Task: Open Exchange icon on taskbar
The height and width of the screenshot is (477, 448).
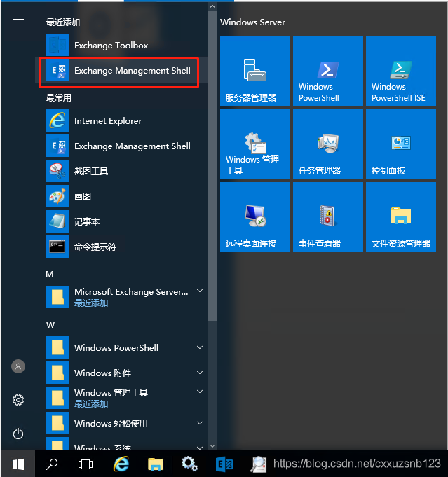Action: point(224,464)
